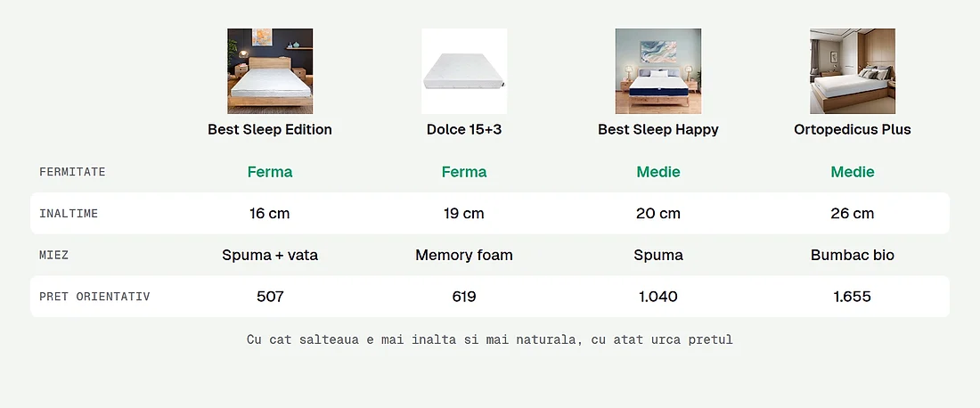Viewport: 980px width, 408px height.
Task: Click the Memory foam core cell
Action: pyautogui.click(x=464, y=255)
